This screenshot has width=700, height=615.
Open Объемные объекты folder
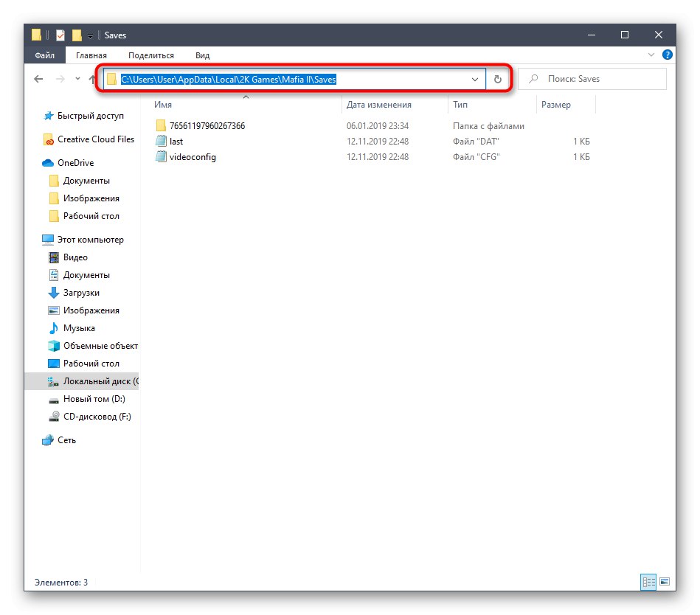click(100, 346)
